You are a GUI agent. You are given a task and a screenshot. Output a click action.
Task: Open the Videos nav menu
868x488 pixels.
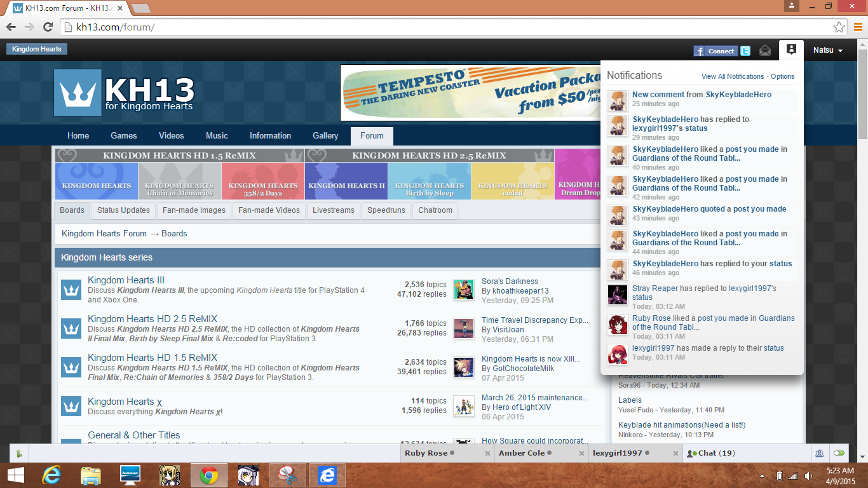tap(172, 135)
